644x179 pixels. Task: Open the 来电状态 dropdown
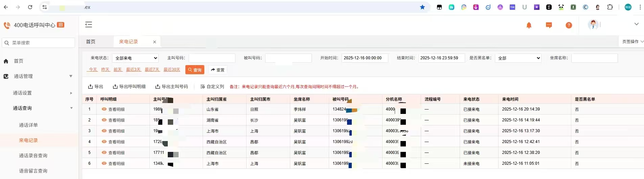point(135,58)
